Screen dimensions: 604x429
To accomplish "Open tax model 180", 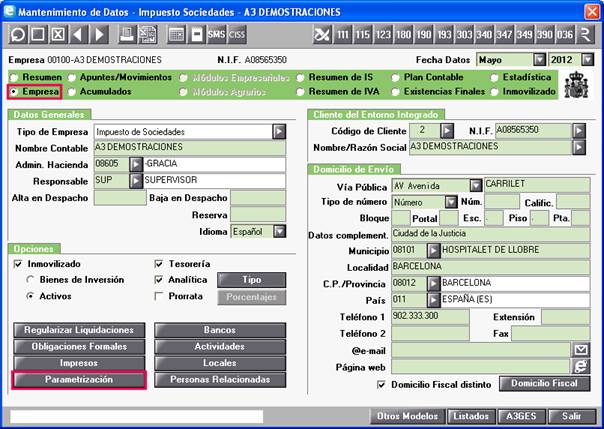I will click(403, 35).
